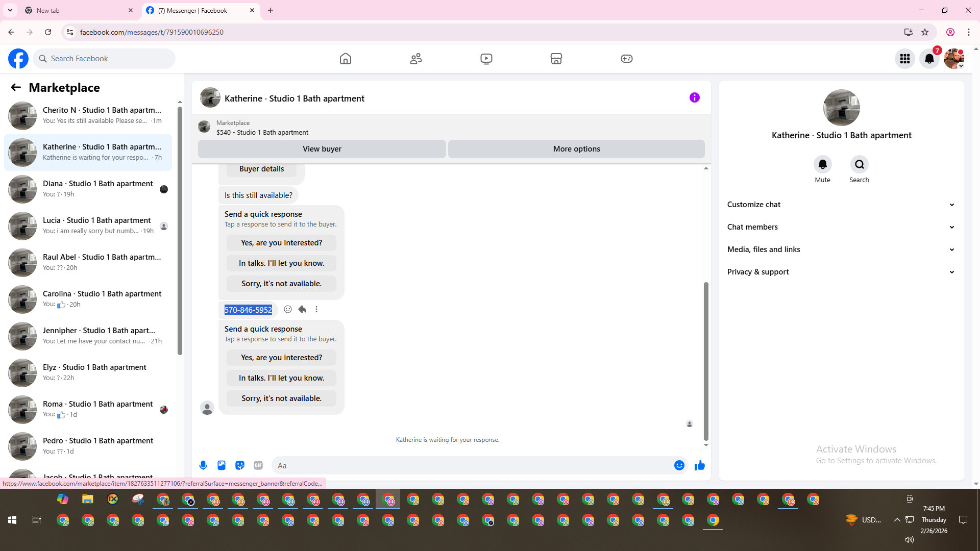Image resolution: width=980 pixels, height=551 pixels.
Task: Go to Facebook Home tab
Action: click(346, 59)
